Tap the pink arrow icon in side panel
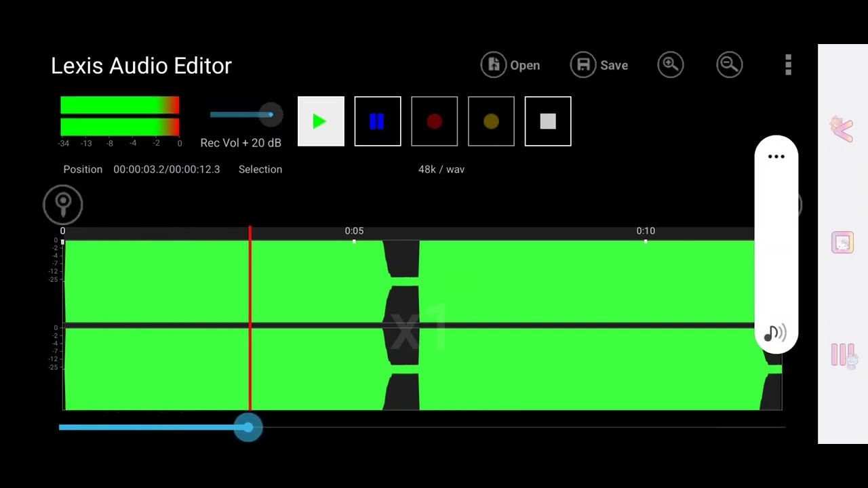 [x=842, y=128]
